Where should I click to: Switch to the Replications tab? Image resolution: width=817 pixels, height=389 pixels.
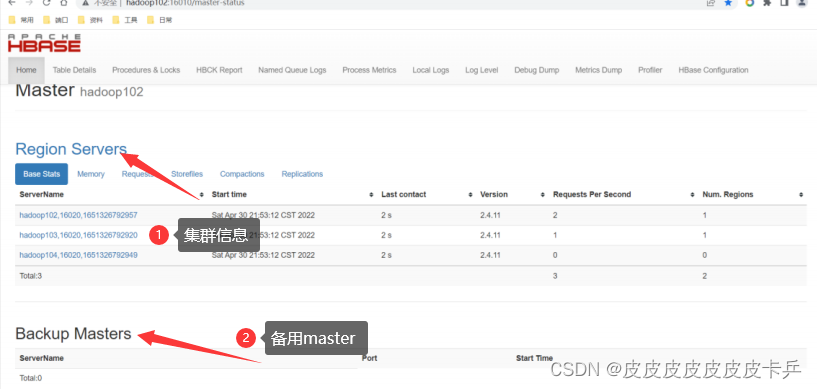click(x=302, y=174)
